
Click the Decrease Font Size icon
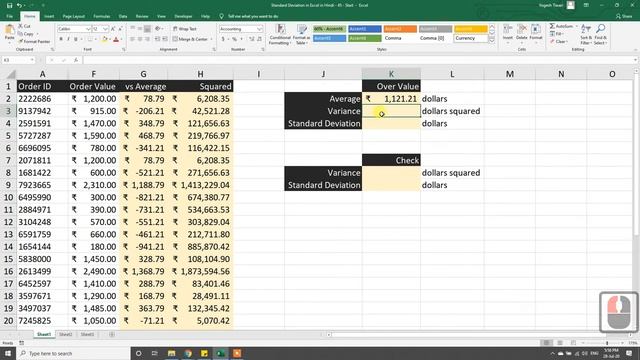(120, 29)
